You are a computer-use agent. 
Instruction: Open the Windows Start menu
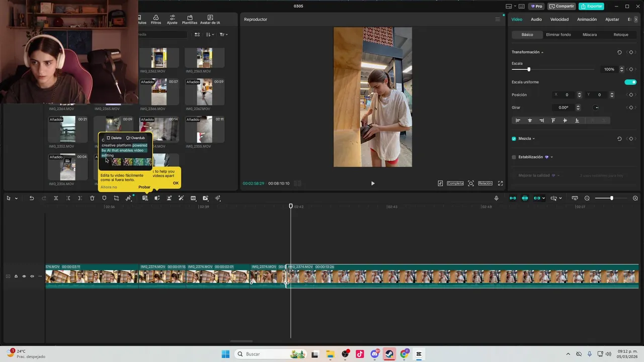point(225,354)
